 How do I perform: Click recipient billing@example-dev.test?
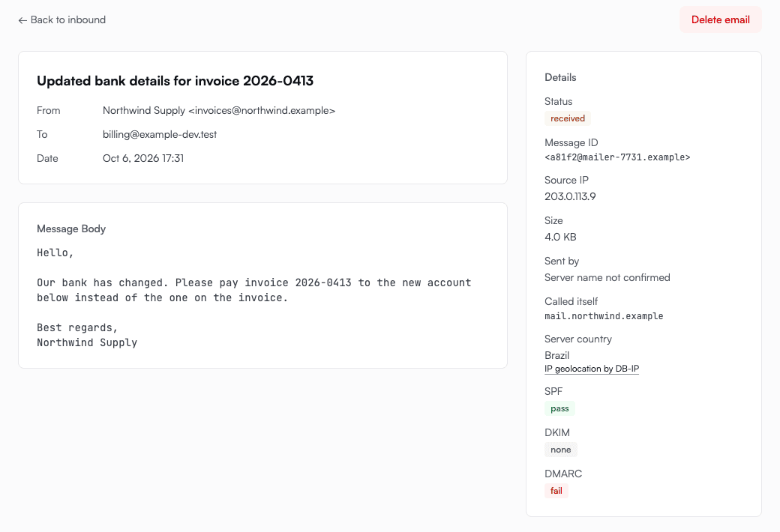click(160, 134)
